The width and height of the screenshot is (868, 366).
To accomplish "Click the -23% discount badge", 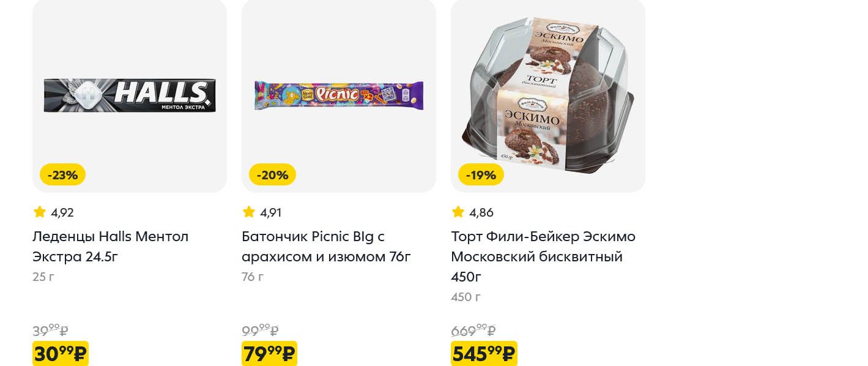I will (x=62, y=175).
